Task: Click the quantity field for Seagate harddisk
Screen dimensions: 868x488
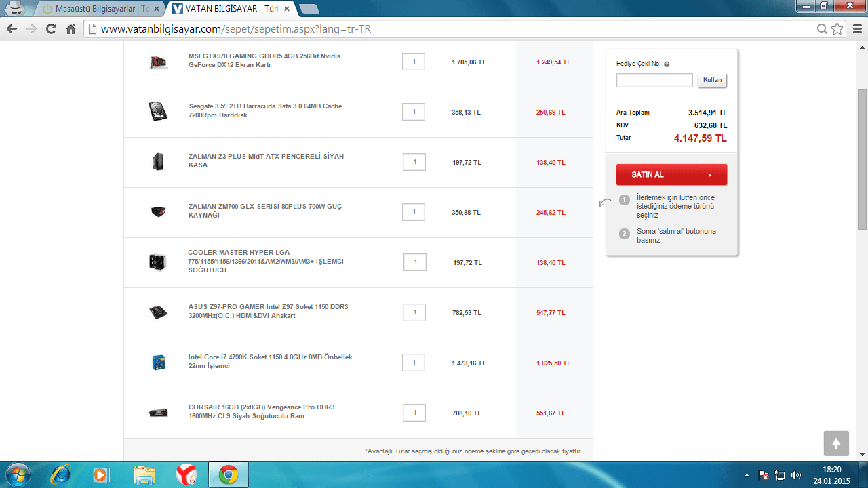Action: (x=414, y=112)
